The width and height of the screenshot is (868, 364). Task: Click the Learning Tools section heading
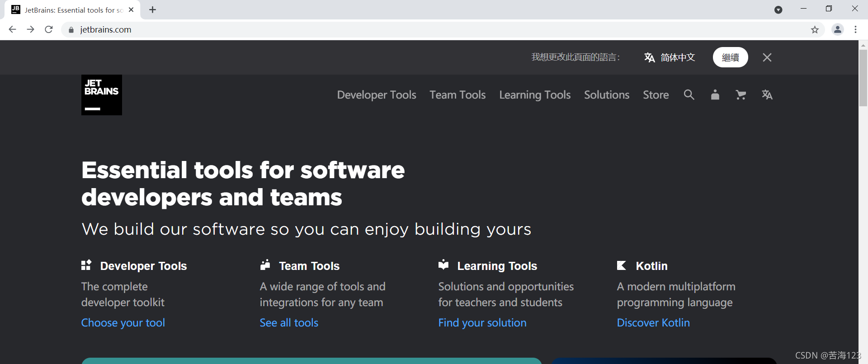[x=497, y=266]
